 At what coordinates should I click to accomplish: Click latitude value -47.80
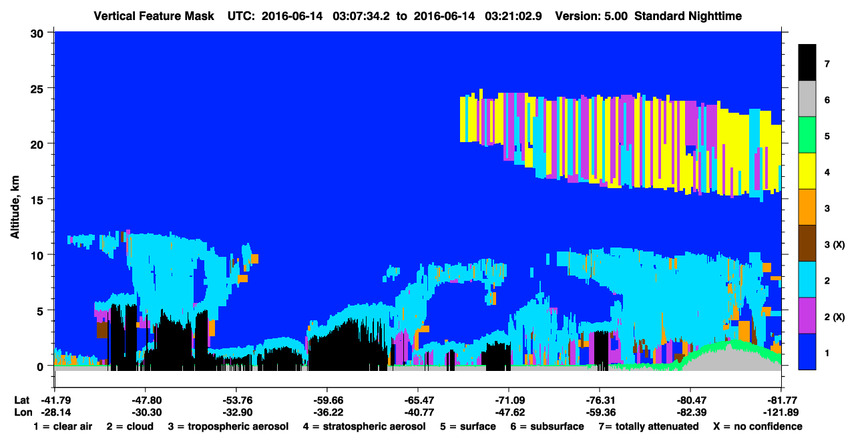point(145,400)
